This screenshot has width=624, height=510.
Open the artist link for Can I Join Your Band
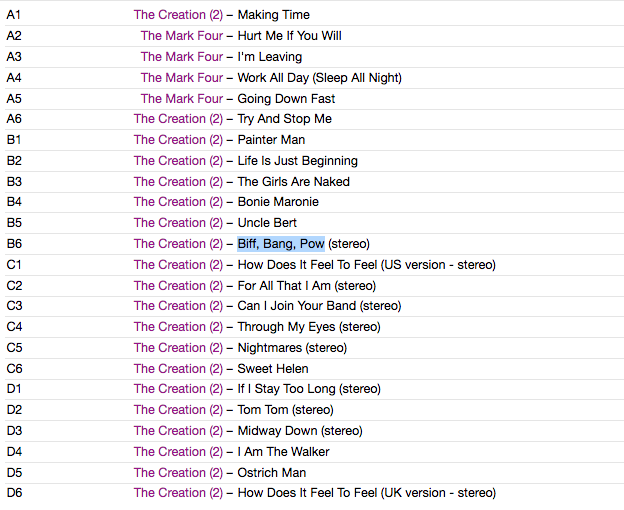pyautogui.click(x=170, y=306)
